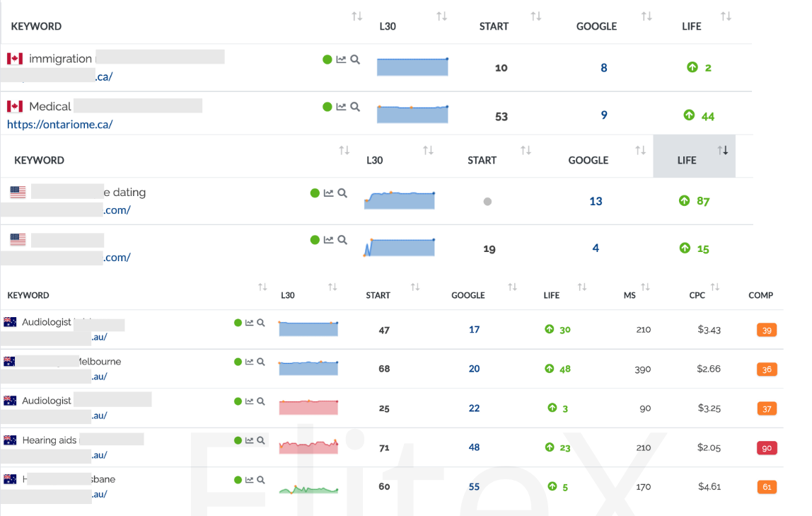
Task: Click Google rank 55 in bottom table
Action: tap(474, 487)
